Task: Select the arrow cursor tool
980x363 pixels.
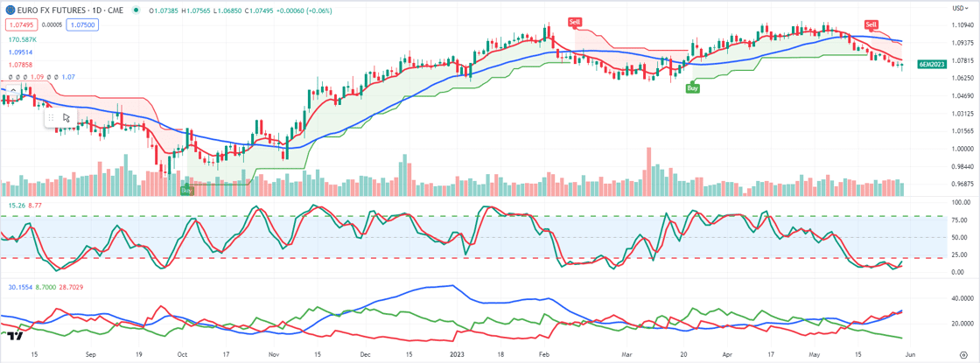Action: tap(66, 117)
